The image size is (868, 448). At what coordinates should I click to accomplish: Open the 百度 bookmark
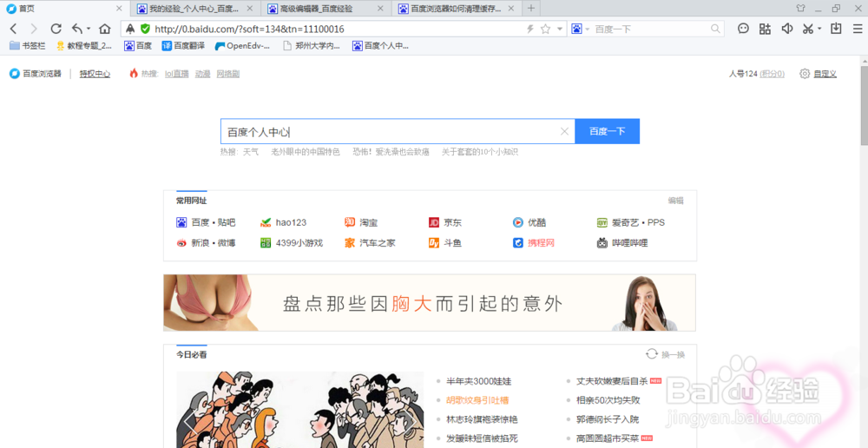pyautogui.click(x=138, y=46)
